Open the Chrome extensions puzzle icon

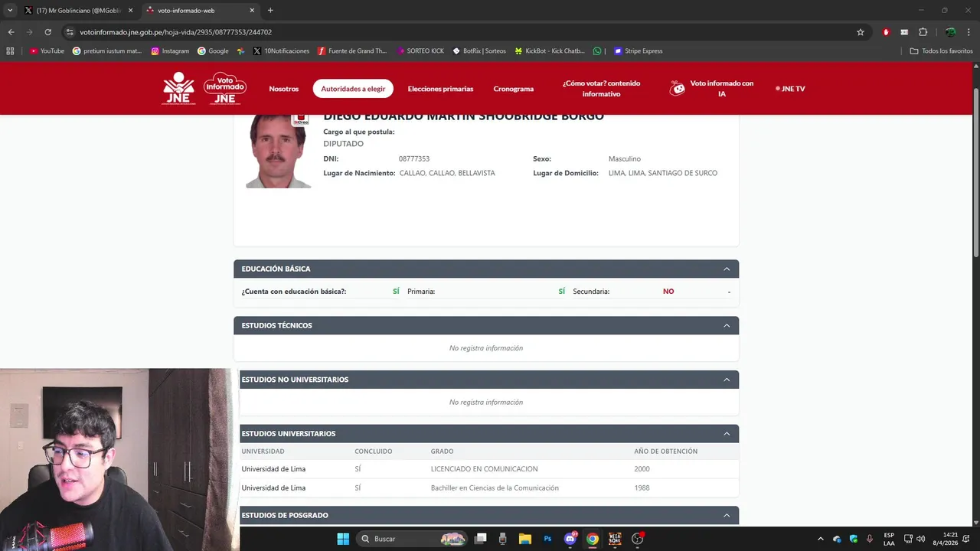[x=923, y=32]
